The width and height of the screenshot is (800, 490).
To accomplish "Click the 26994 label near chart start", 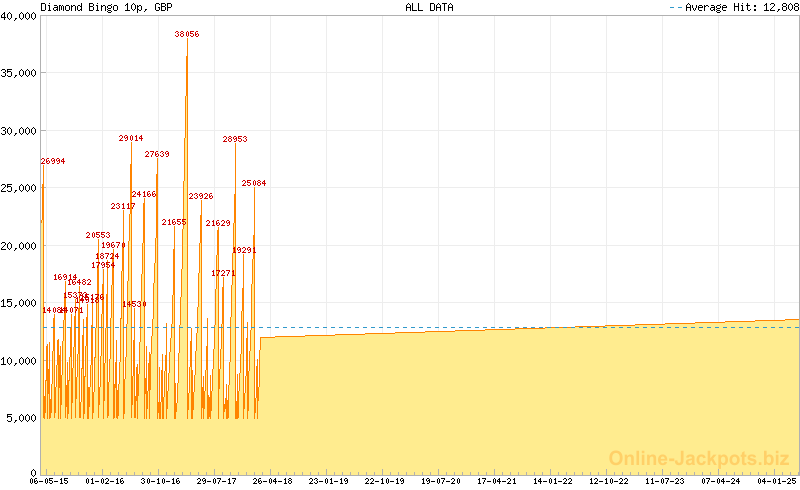I will (x=53, y=161).
